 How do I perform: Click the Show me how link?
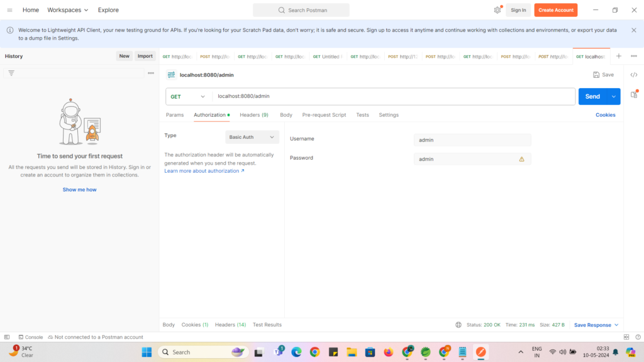click(80, 190)
